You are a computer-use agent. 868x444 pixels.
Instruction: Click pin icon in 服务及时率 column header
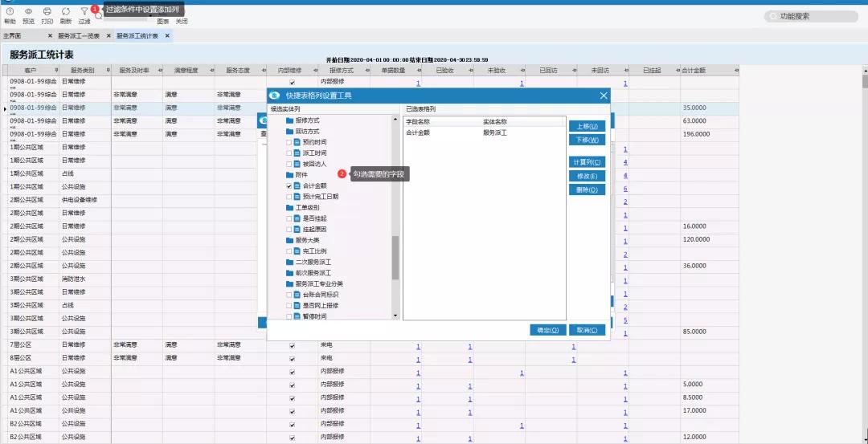click(x=160, y=71)
